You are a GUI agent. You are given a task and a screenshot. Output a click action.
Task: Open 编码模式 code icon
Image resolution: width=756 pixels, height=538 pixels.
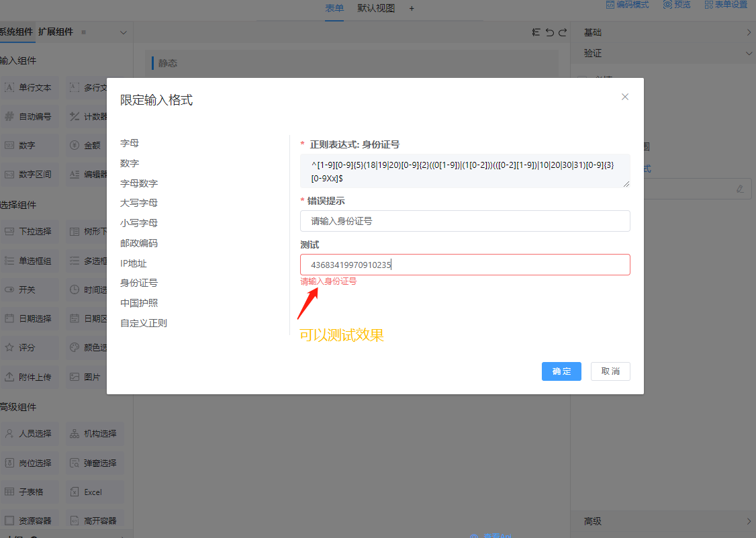pos(610,5)
